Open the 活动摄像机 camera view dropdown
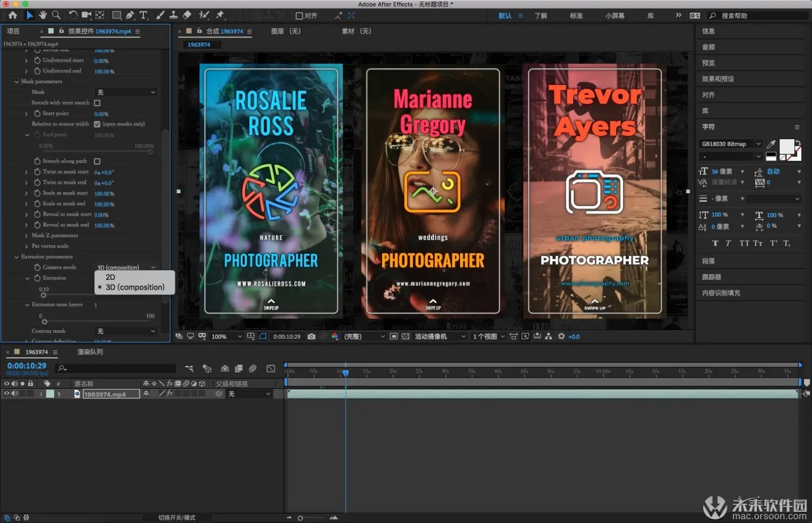Image resolution: width=812 pixels, height=523 pixels. [440, 337]
